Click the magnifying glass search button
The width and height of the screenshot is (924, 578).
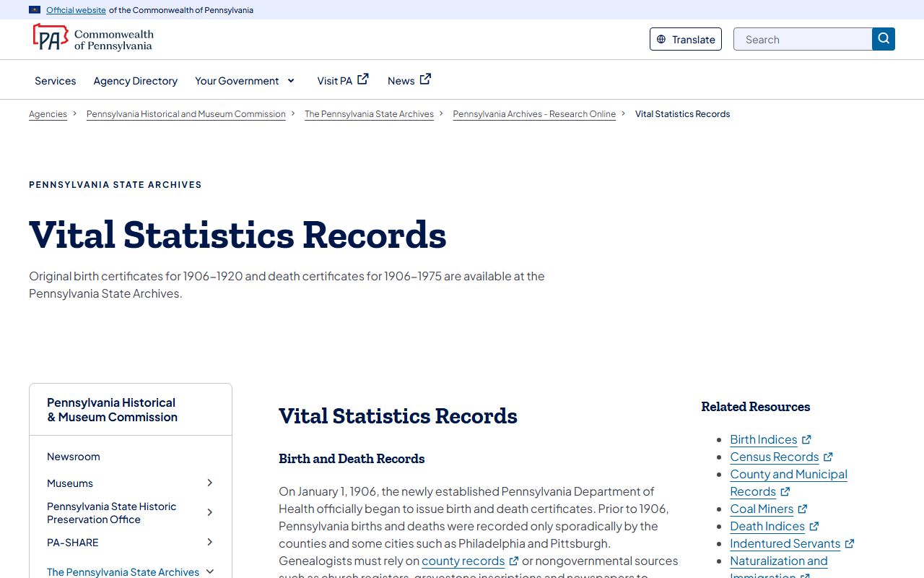point(884,39)
